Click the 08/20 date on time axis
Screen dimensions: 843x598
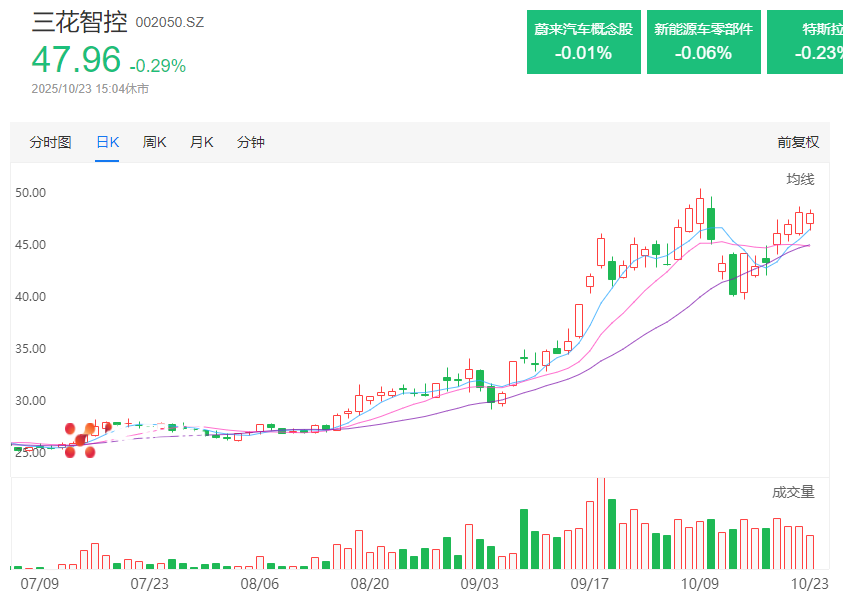368,582
